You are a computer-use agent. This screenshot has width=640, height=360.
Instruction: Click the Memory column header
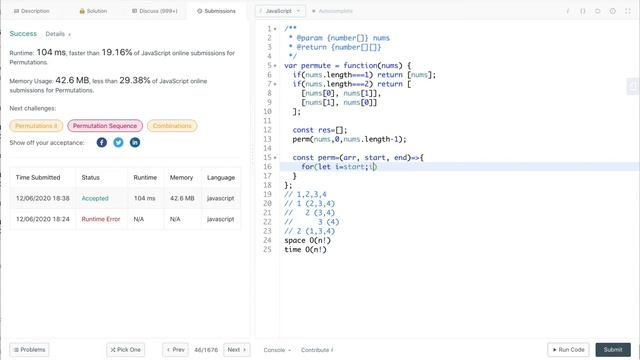[181, 178]
